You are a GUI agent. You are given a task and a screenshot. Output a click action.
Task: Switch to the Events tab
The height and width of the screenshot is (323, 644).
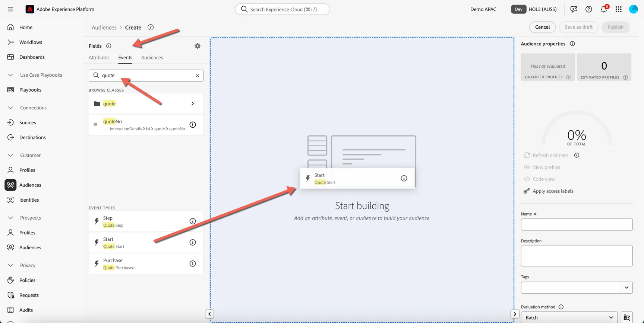(125, 57)
